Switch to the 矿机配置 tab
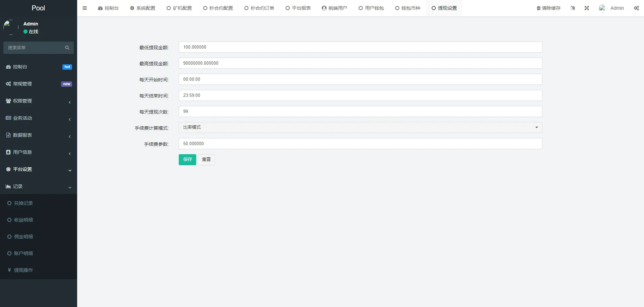This screenshot has width=644, height=307. click(179, 8)
